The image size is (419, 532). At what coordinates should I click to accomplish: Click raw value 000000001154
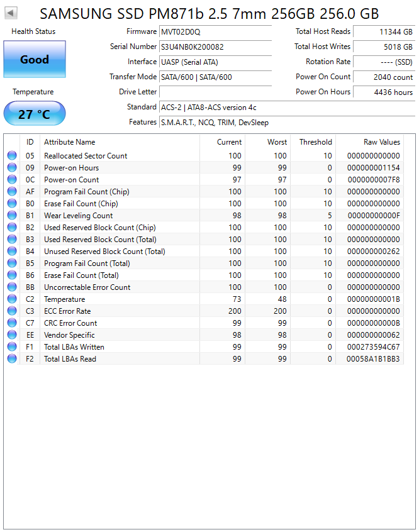373,168
